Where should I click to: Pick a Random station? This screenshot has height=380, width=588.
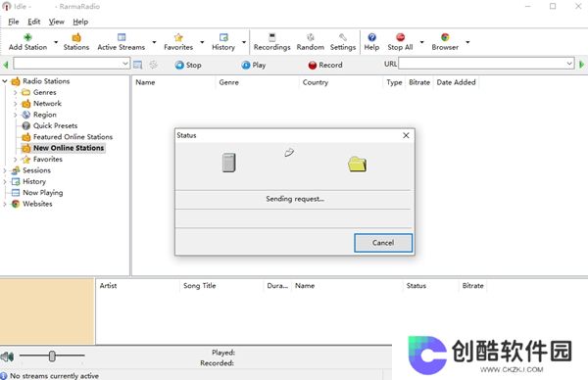click(310, 41)
